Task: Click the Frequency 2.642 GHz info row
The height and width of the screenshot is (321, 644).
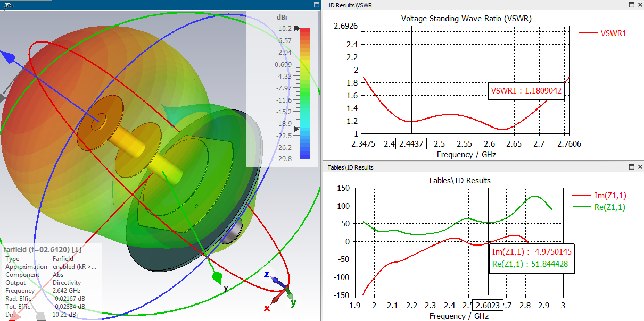Action: 43,291
